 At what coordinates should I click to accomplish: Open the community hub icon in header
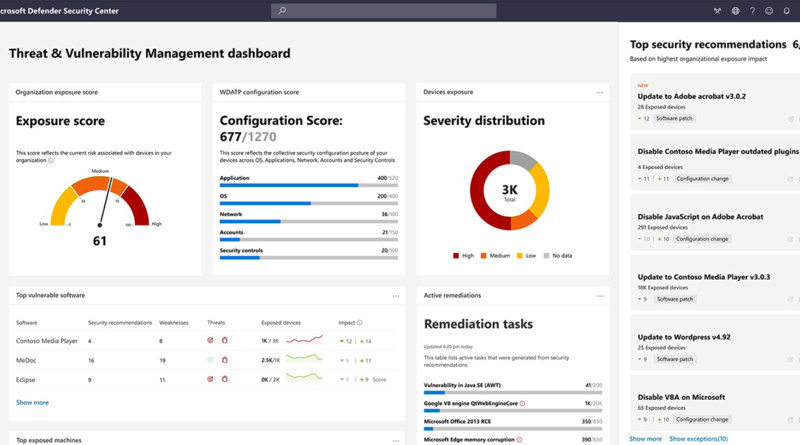(717, 11)
